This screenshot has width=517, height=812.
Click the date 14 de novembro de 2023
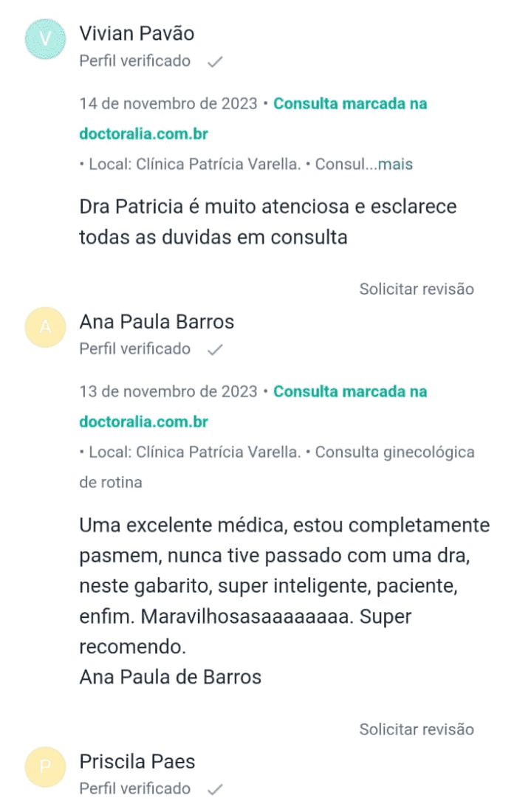(168, 104)
